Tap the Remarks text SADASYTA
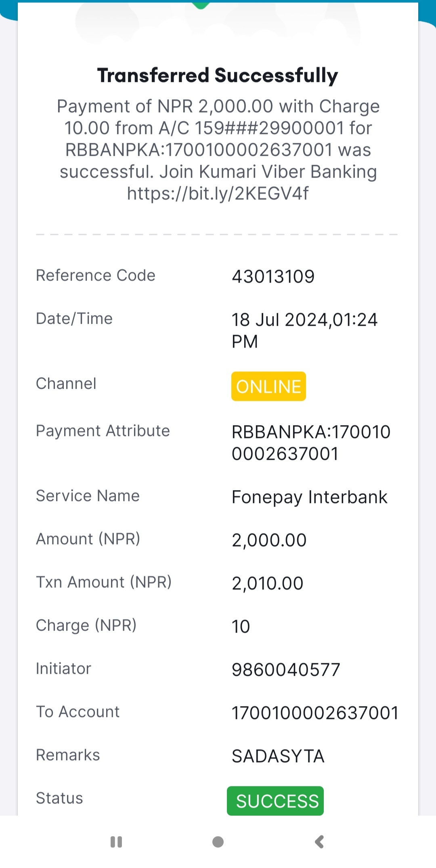 point(278,756)
